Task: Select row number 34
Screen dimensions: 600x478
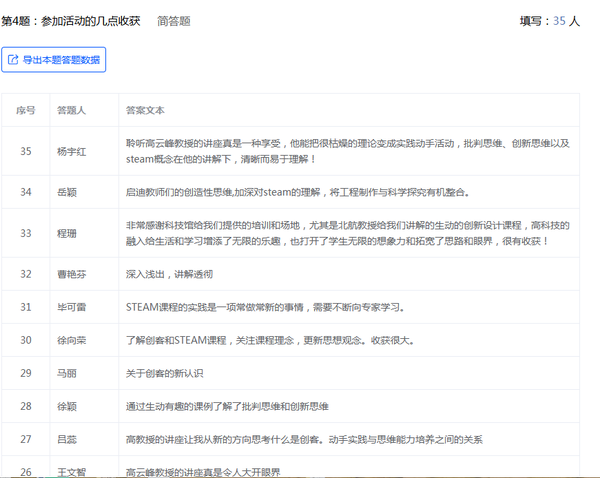Action: click(x=26, y=192)
